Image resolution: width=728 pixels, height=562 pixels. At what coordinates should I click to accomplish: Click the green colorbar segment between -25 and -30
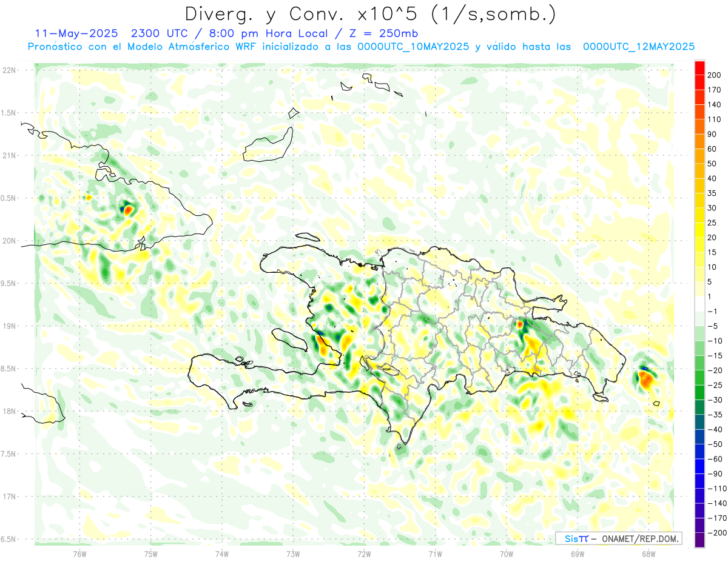click(x=699, y=393)
